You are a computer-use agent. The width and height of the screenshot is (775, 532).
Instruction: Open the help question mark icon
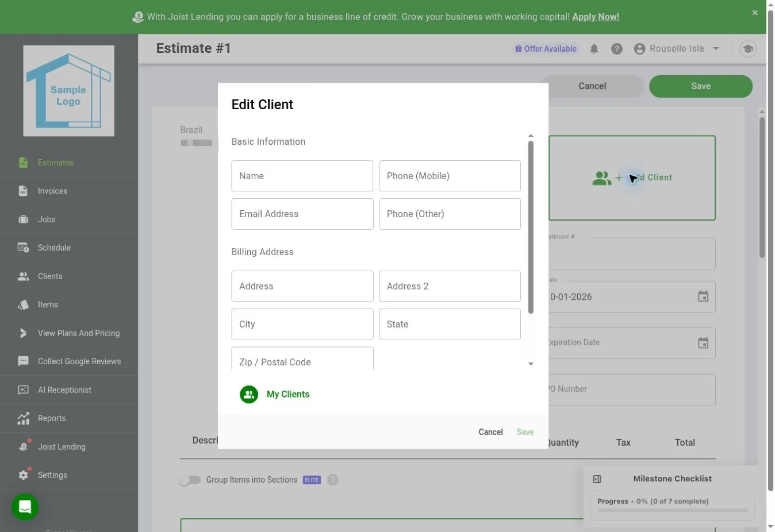617,49
